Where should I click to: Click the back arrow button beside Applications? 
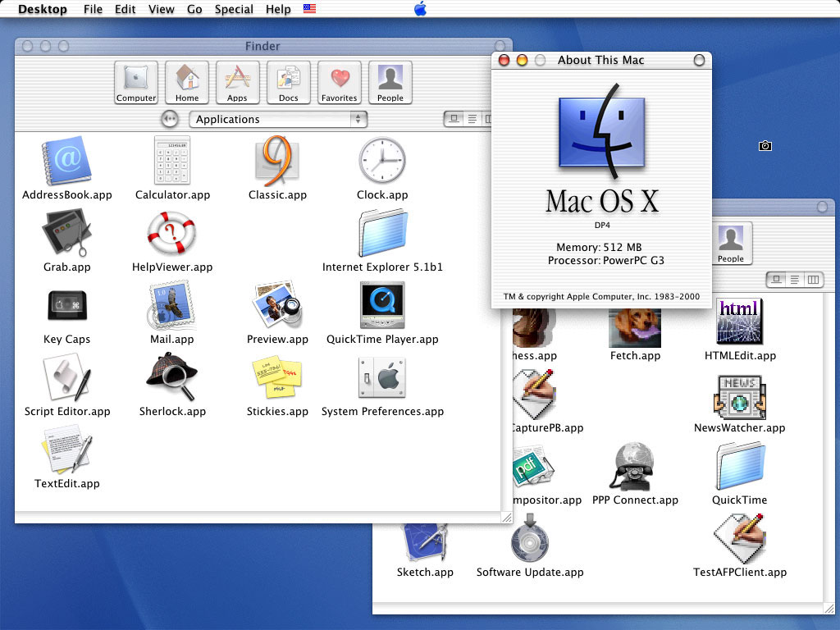coord(170,118)
